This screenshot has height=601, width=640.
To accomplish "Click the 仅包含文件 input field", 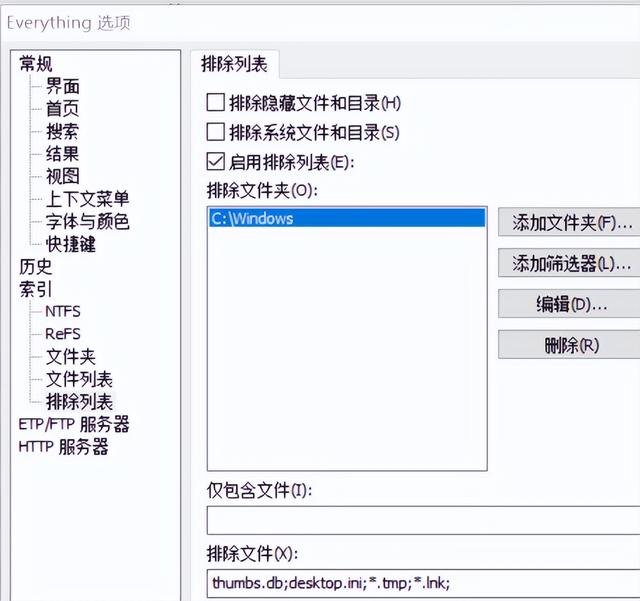I will point(420,521).
